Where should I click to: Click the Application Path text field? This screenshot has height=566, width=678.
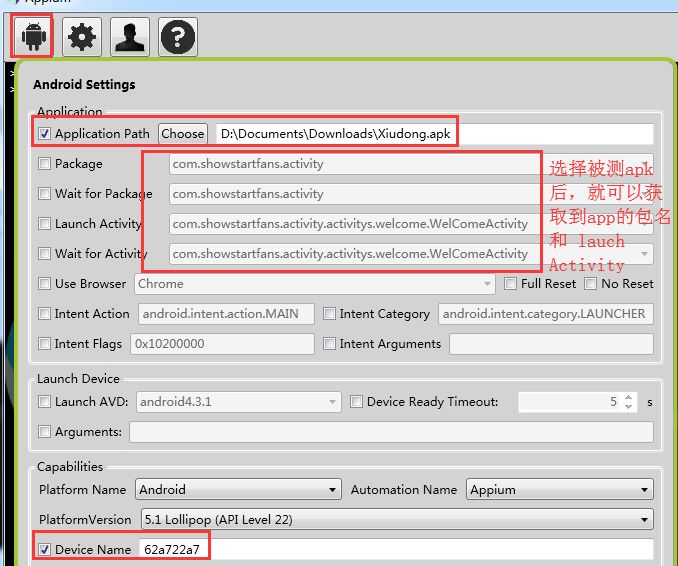pos(435,134)
